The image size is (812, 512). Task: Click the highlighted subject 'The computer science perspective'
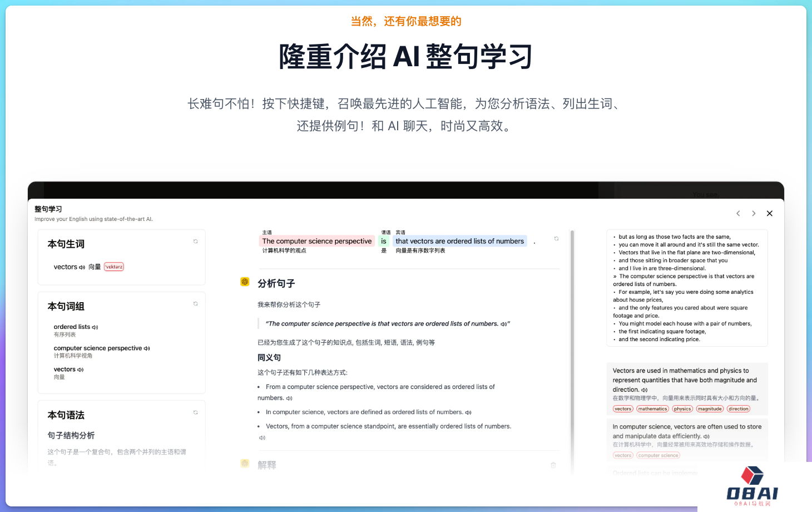[317, 241]
